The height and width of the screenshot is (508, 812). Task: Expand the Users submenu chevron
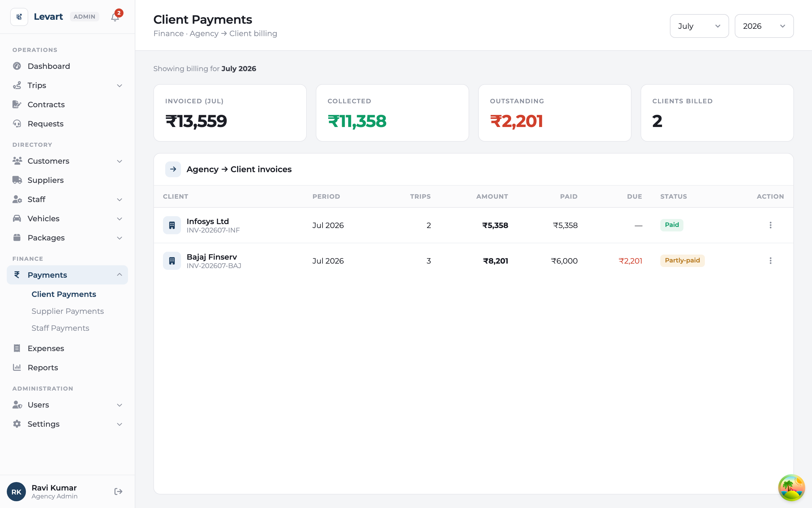120,405
